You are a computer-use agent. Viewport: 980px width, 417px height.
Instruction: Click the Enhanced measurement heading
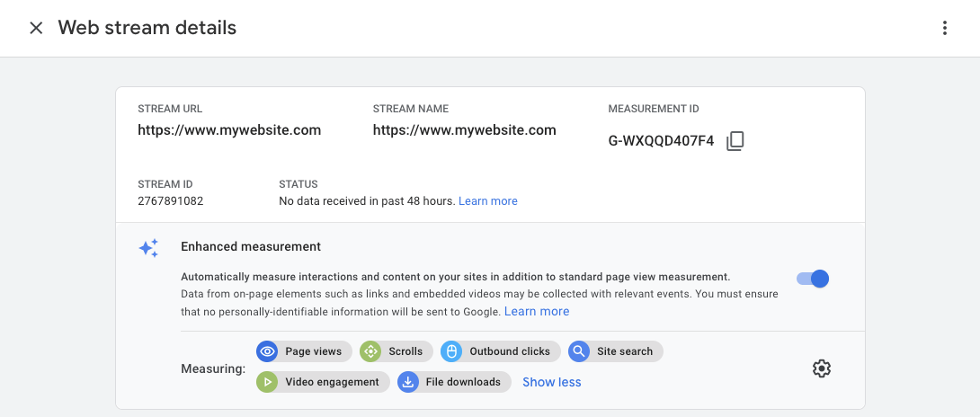click(251, 246)
